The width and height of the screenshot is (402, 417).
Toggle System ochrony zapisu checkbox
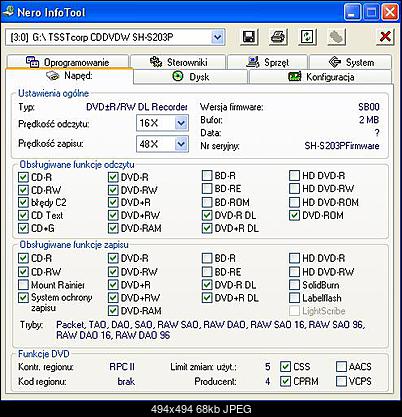tap(23, 298)
